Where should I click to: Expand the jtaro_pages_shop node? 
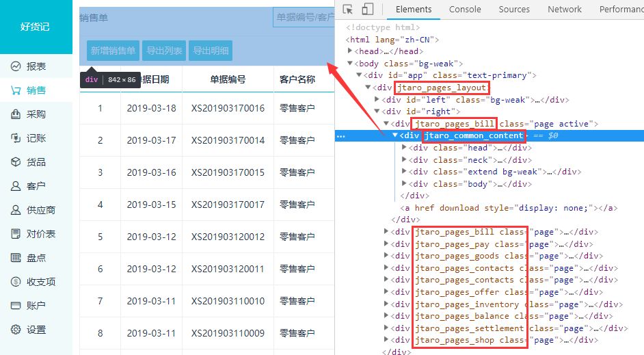tap(386, 340)
